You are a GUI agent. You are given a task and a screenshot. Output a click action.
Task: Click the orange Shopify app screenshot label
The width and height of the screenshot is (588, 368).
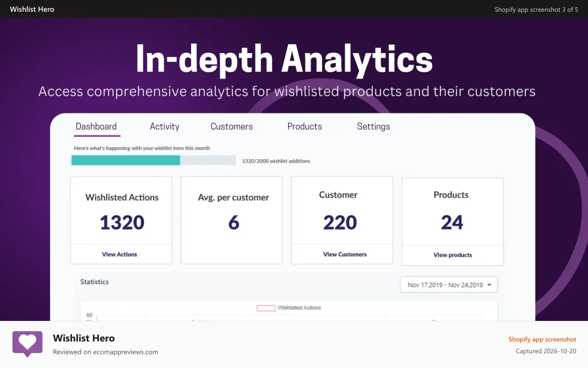coord(542,339)
